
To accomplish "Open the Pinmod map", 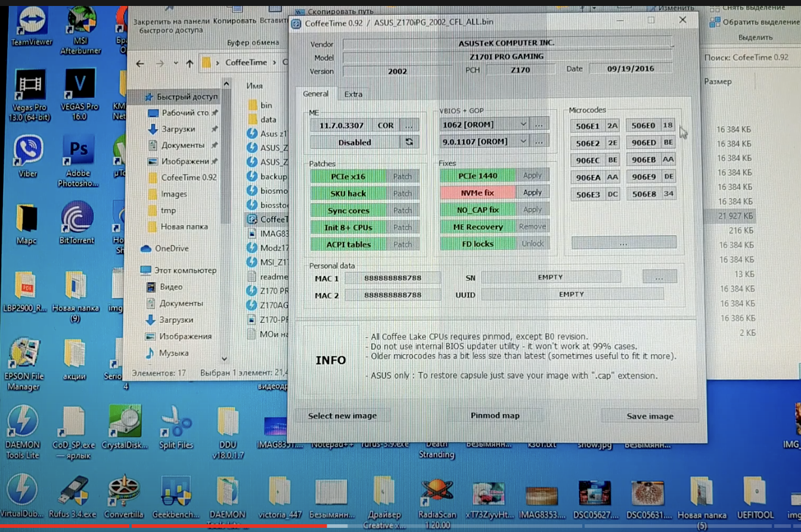I will tap(495, 416).
